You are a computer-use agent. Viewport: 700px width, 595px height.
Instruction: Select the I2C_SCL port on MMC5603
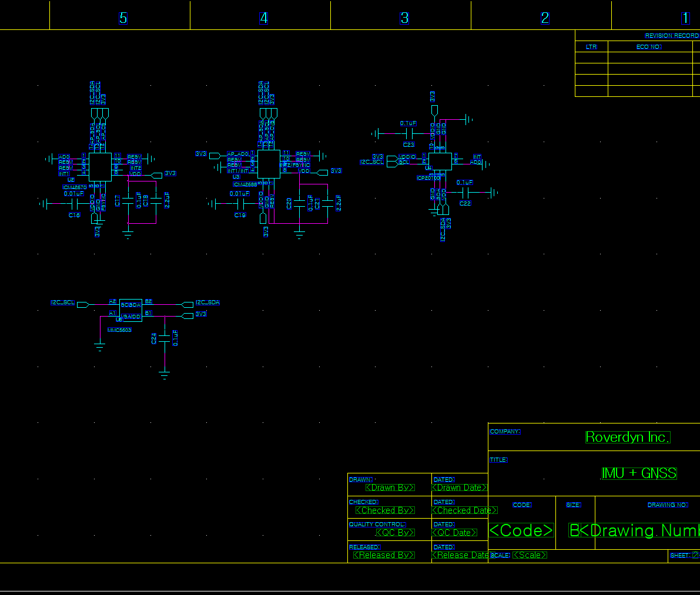pyautogui.click(x=82, y=304)
